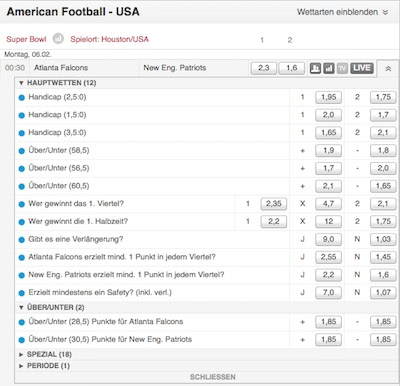This screenshot has width=400, height=386.
Task: Bet on Atlanta Falcons odds 2,3
Action: pos(264,68)
